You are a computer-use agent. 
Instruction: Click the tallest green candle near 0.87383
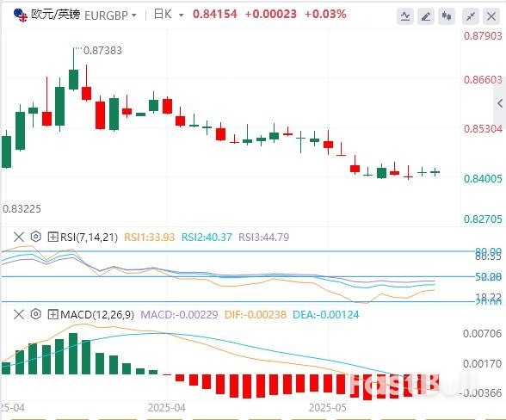point(74,79)
